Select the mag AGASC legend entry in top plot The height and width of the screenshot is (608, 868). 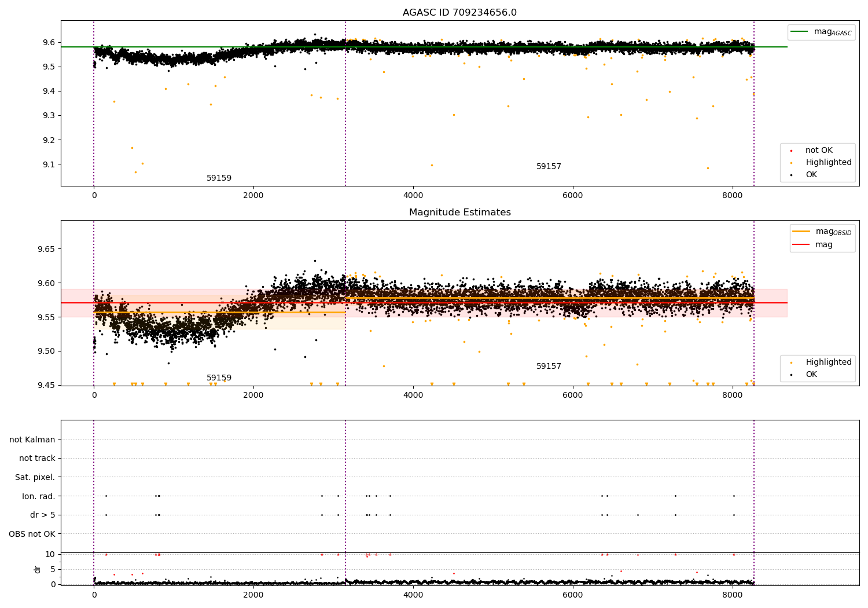[822, 32]
